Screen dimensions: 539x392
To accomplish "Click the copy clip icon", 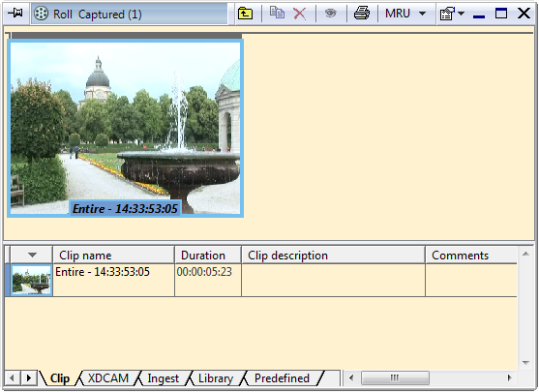I will pyautogui.click(x=277, y=13).
